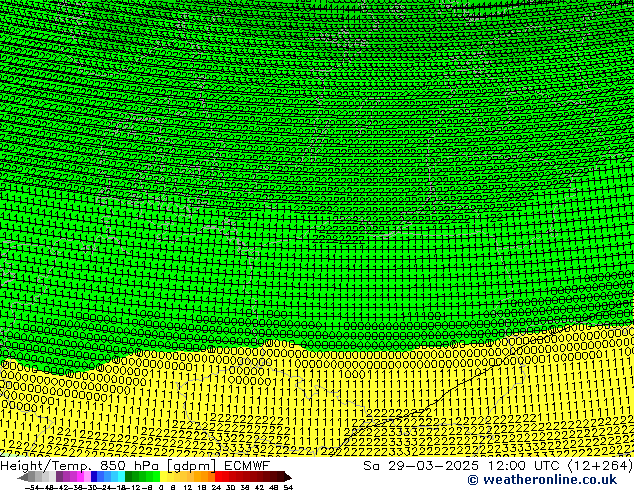Viewport: 634px width, 490px height.
Task: Click the '(12+264)' forecast offset label
Action: 600,466
